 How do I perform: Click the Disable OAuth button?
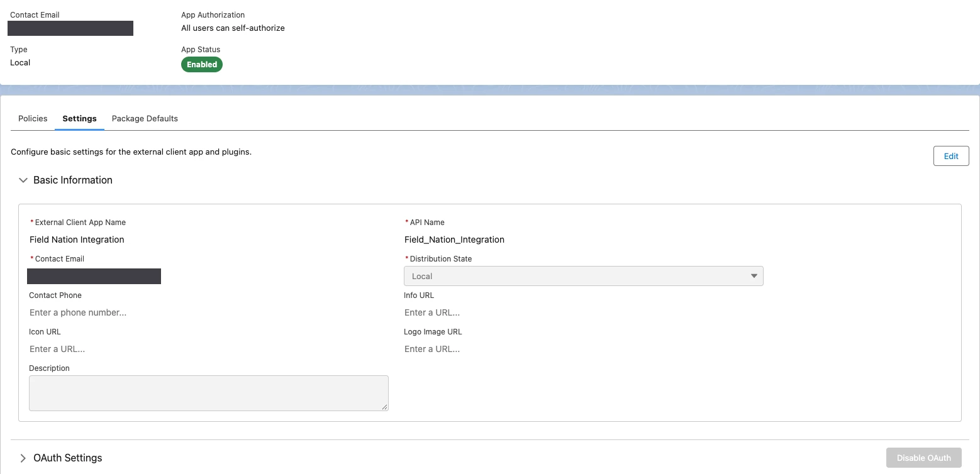[923, 458]
